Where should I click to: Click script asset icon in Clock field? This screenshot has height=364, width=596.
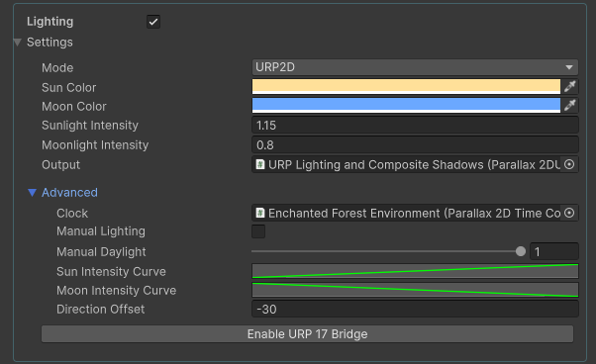click(260, 213)
